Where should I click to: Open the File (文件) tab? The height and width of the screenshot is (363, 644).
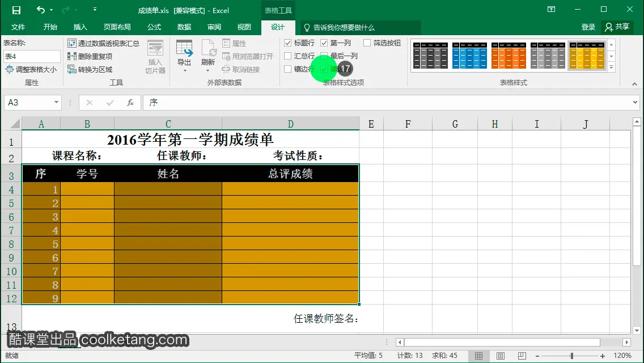click(x=18, y=27)
